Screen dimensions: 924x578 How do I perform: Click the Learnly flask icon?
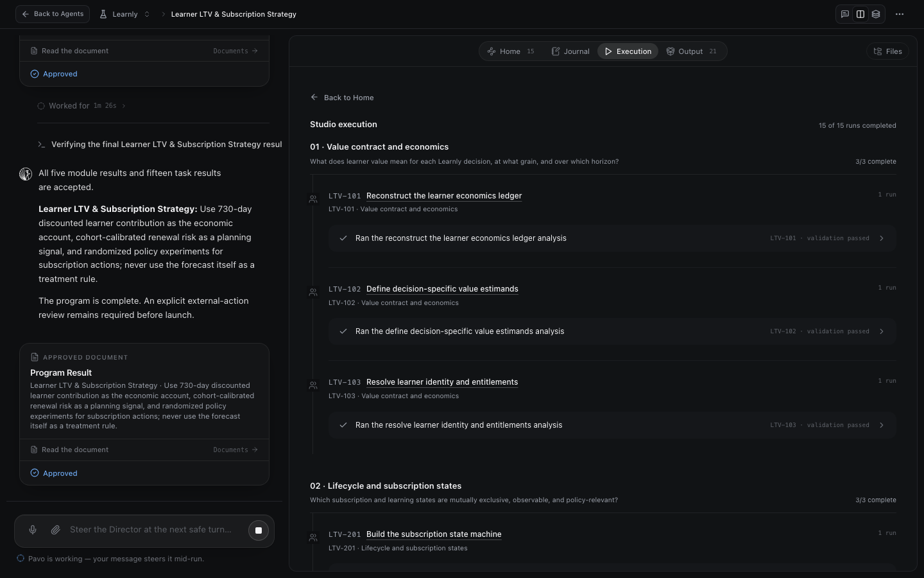tap(103, 14)
